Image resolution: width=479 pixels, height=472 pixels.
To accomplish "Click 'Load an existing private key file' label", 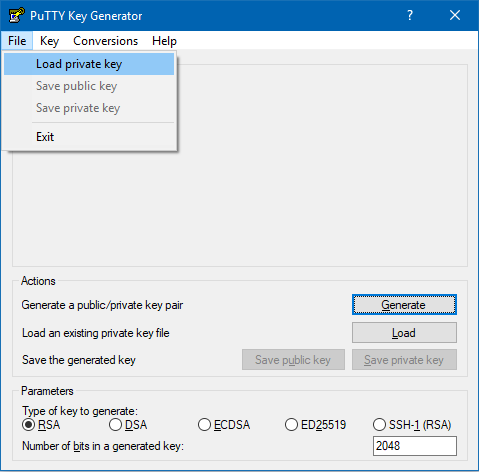I will click(x=96, y=333).
